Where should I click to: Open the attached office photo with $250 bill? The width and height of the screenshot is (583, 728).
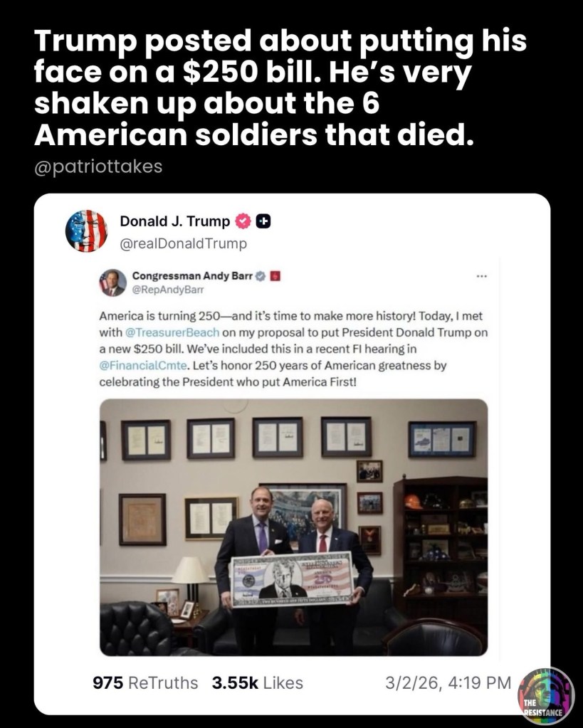pos(293,527)
